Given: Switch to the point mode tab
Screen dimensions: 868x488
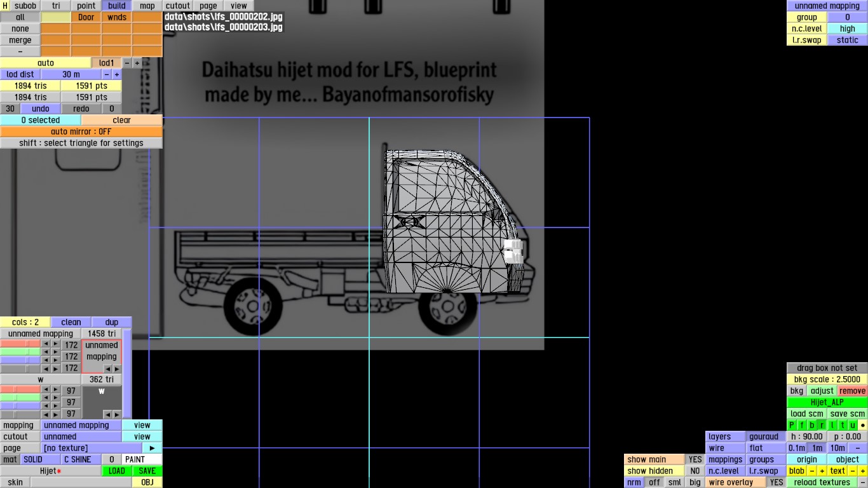Looking at the screenshot, I should 86,6.
